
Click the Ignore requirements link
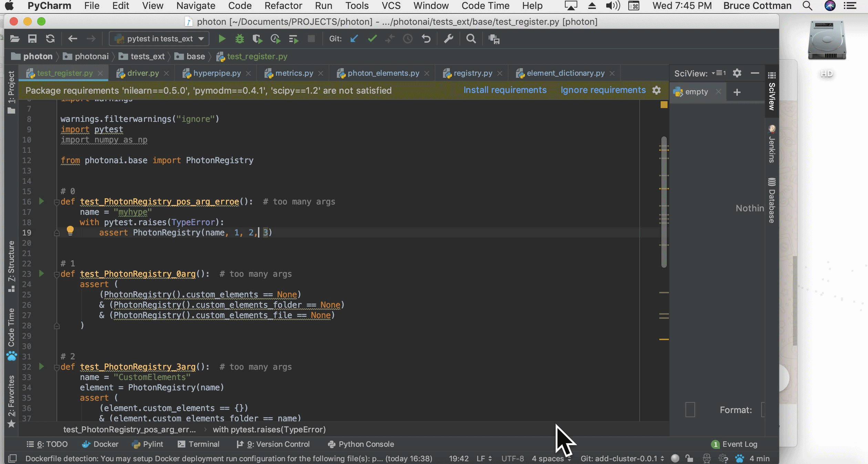coord(603,90)
